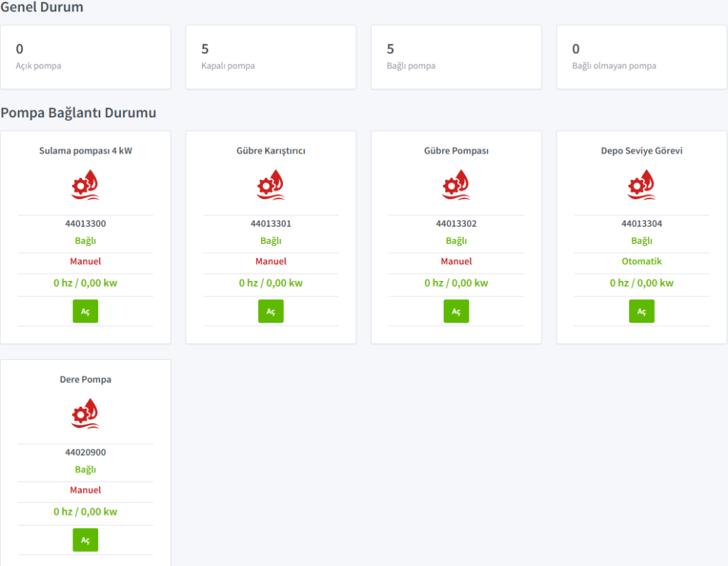Image resolution: width=728 pixels, height=566 pixels.
Task: Click pump ID 44020900 on Dere Pompa
Action: click(85, 452)
